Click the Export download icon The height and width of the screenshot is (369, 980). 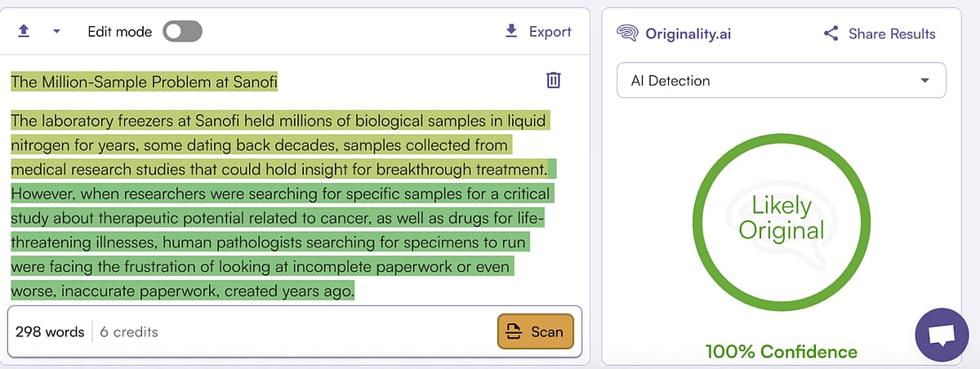coord(511,31)
